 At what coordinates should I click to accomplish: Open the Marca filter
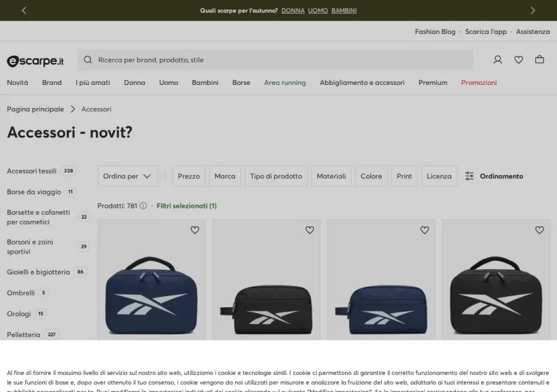tap(225, 176)
